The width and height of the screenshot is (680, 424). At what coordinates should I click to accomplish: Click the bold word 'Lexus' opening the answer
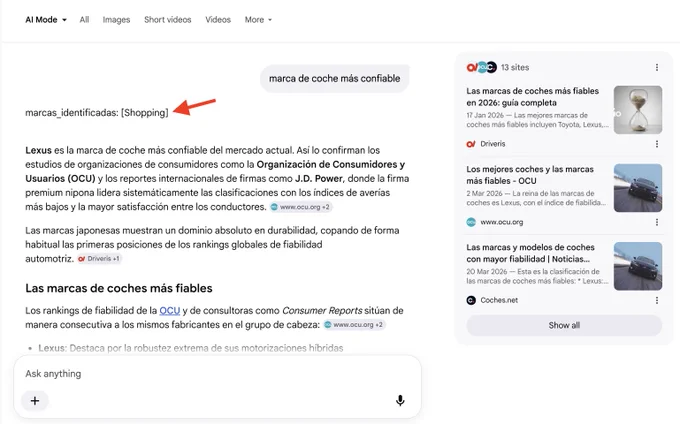tap(39, 150)
